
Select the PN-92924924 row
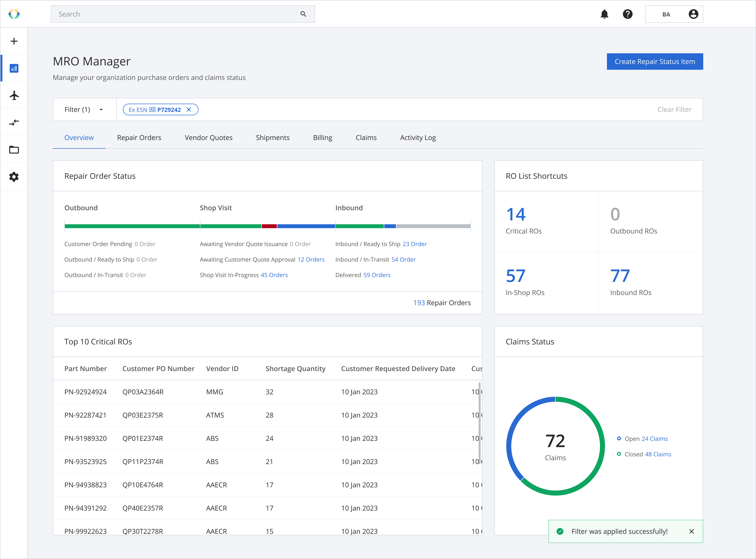(x=267, y=392)
